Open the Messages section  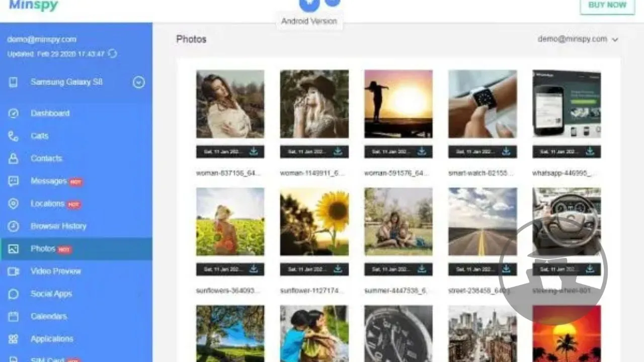(x=49, y=181)
